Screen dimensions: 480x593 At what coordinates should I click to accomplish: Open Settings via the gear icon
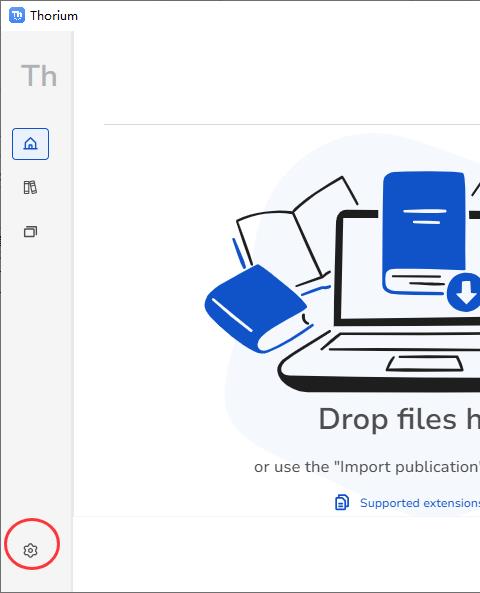pos(30,550)
